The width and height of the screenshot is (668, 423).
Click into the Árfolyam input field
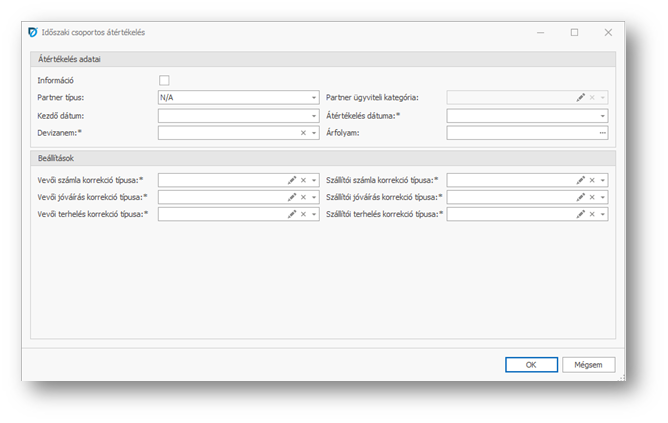click(520, 132)
